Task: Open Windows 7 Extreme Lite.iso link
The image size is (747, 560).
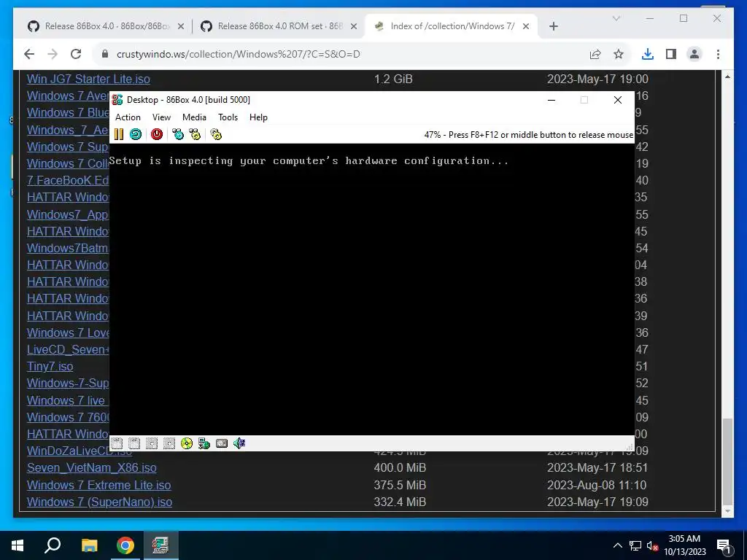Action: click(98, 485)
